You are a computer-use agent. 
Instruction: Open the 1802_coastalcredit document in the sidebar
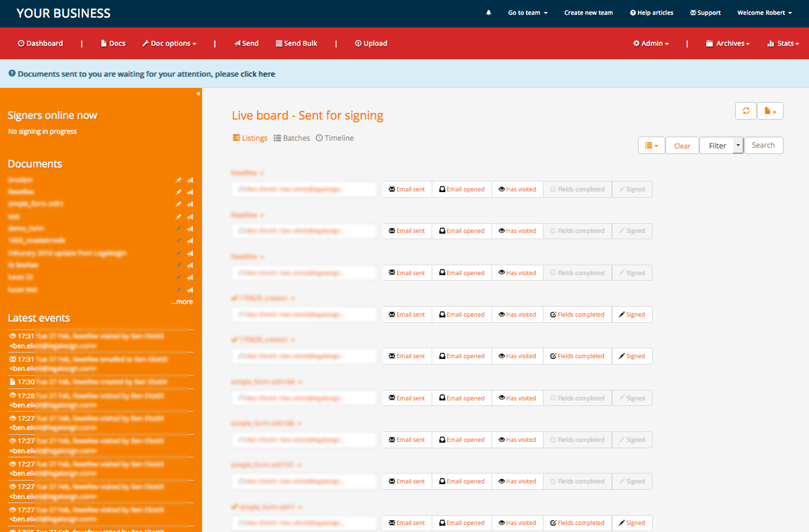pyautogui.click(x=37, y=241)
